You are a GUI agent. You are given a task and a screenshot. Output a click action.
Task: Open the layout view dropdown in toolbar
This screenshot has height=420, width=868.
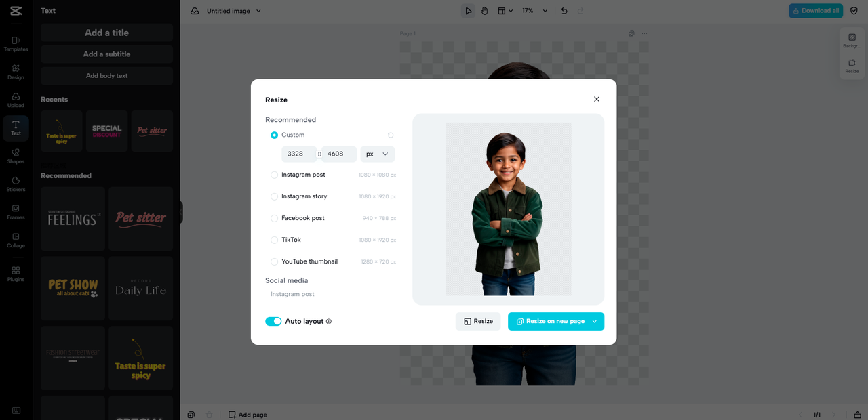pyautogui.click(x=505, y=11)
